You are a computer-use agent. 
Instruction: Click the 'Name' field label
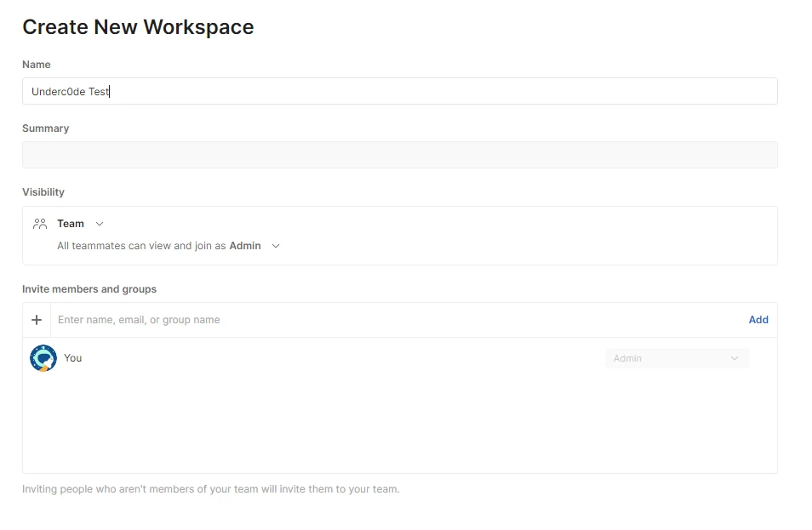[37, 65]
